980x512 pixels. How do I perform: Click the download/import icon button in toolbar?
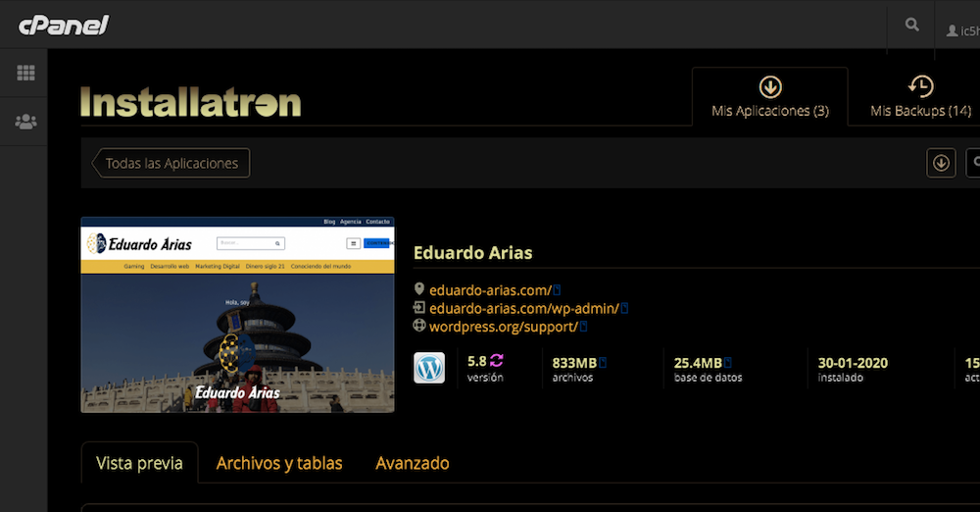coord(941,164)
